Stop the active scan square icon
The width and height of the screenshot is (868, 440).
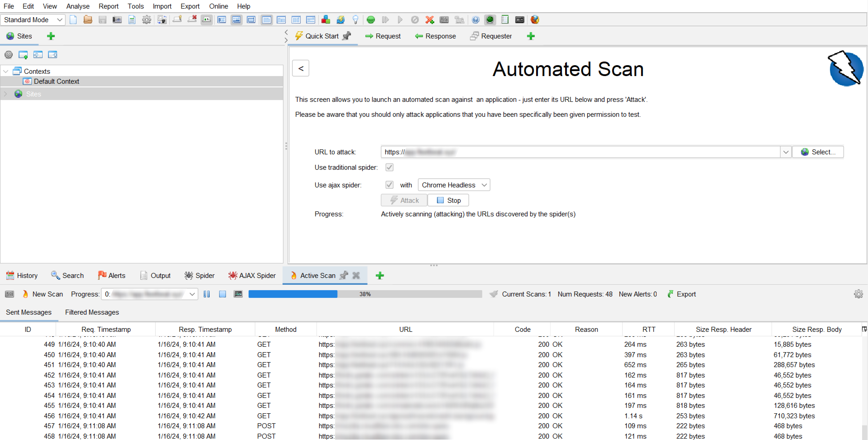[x=222, y=294]
